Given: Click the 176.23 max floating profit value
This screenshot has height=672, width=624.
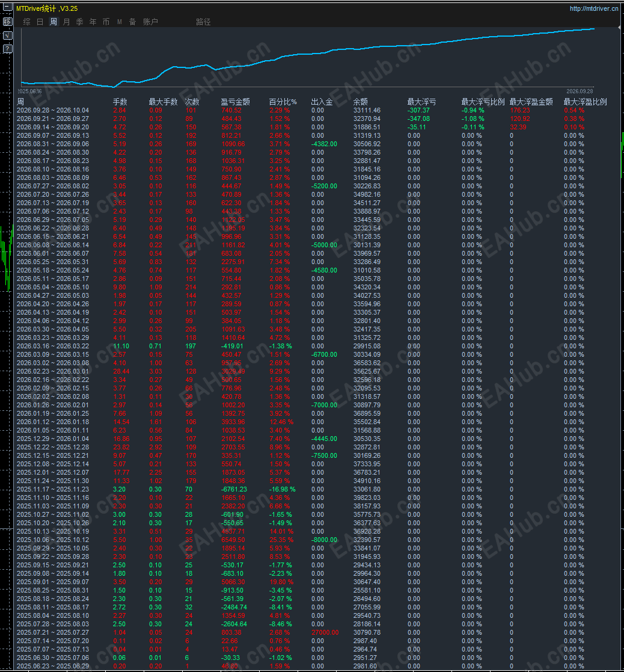Looking at the screenshot, I should [x=520, y=110].
